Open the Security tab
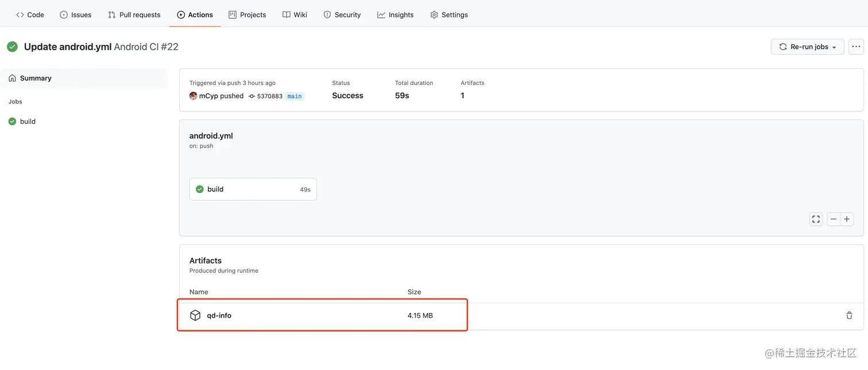The width and height of the screenshot is (868, 370). tap(342, 14)
